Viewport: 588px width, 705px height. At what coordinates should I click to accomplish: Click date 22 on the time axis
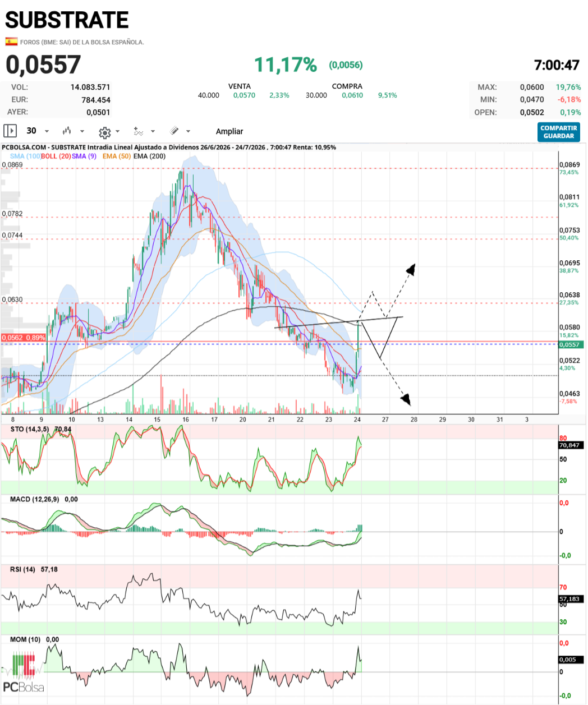point(300,420)
